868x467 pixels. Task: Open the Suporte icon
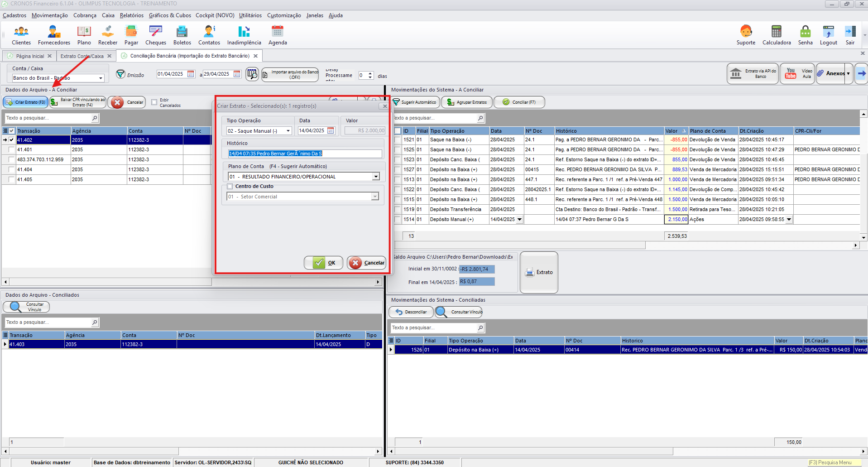click(x=746, y=32)
